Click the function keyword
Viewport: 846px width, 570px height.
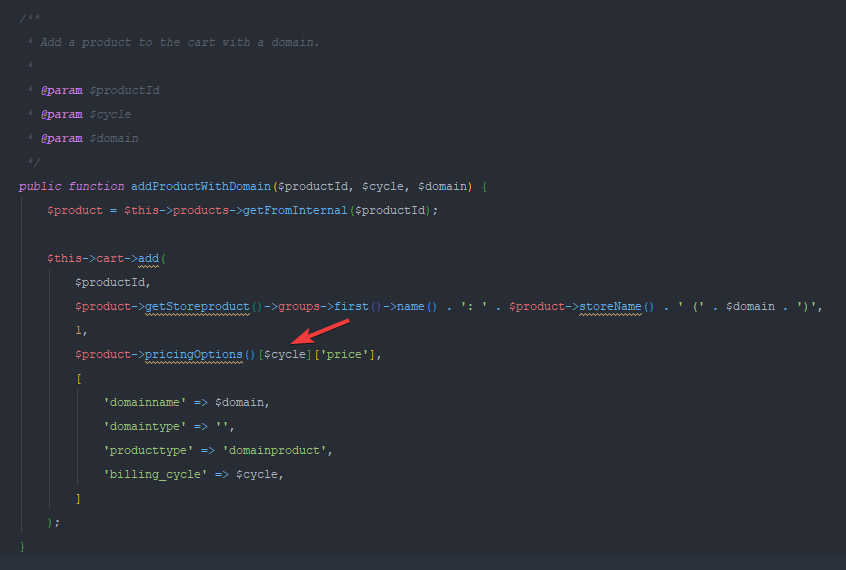[97, 186]
